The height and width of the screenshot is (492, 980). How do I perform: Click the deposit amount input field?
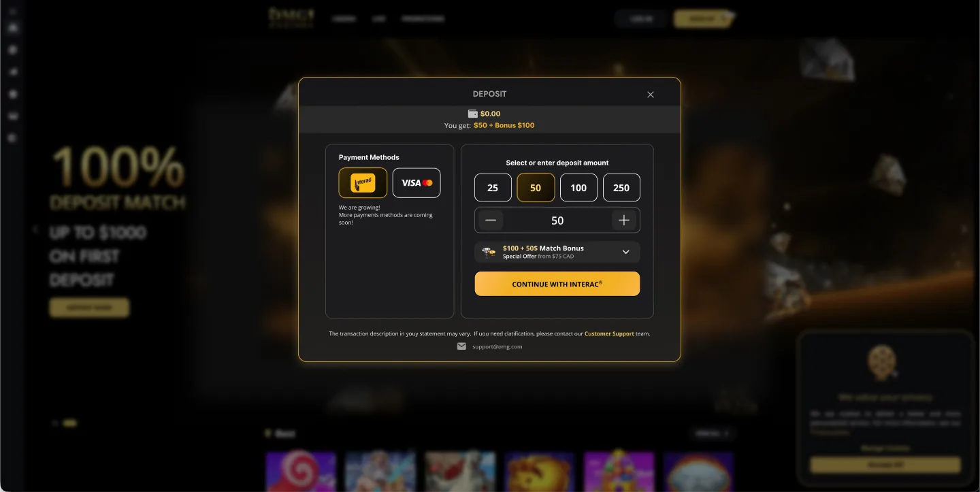point(557,220)
